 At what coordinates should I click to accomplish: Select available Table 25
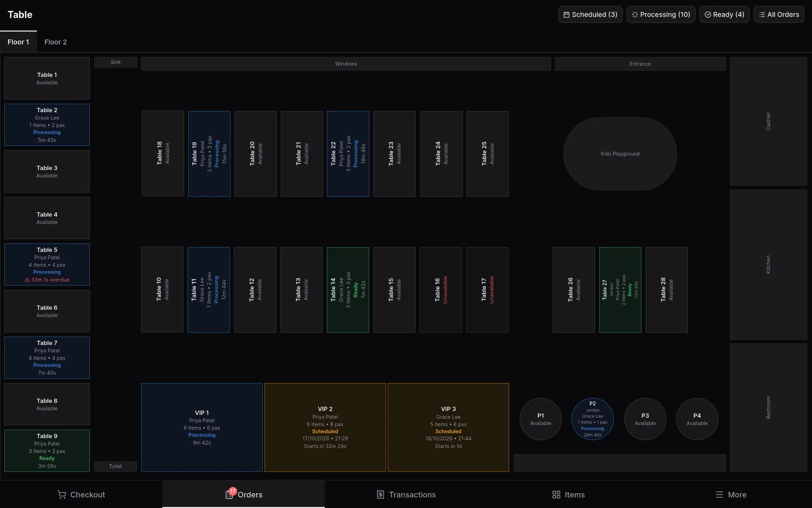coord(488,154)
